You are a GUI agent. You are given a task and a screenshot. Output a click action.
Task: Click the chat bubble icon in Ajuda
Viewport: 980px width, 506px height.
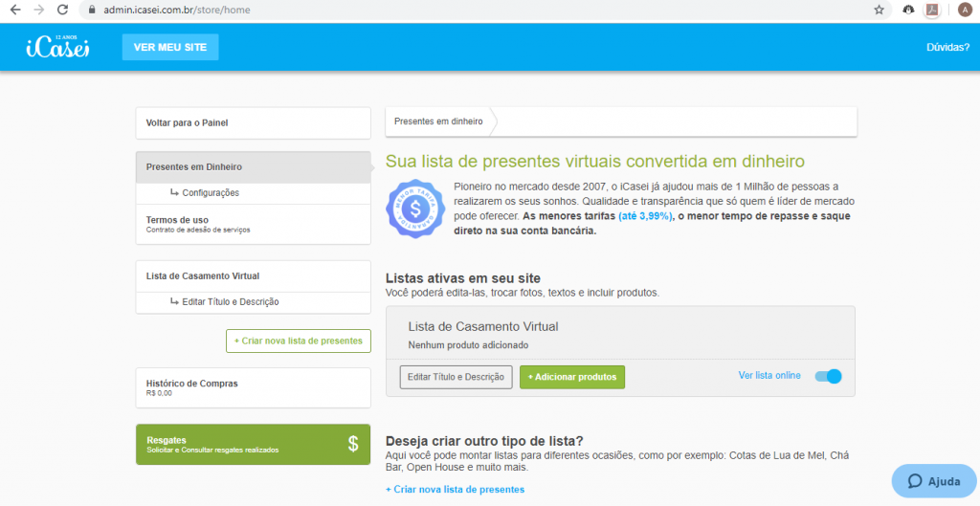pyautogui.click(x=915, y=481)
